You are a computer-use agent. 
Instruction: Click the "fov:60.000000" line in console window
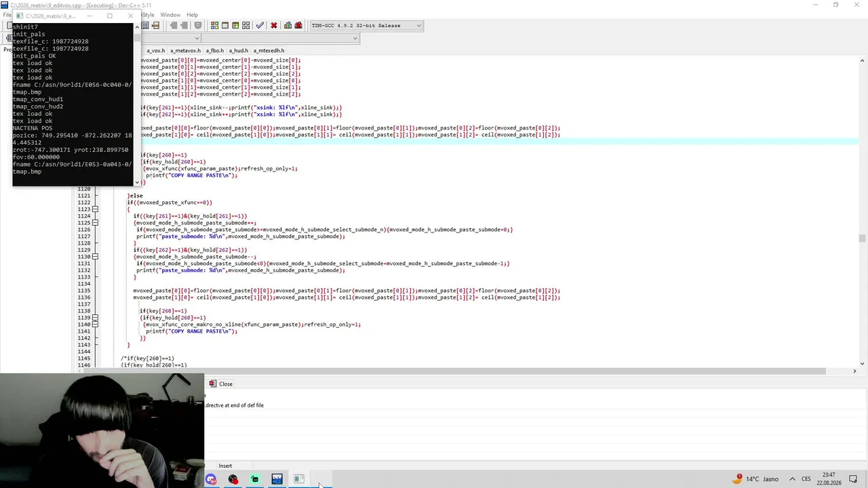(x=36, y=157)
